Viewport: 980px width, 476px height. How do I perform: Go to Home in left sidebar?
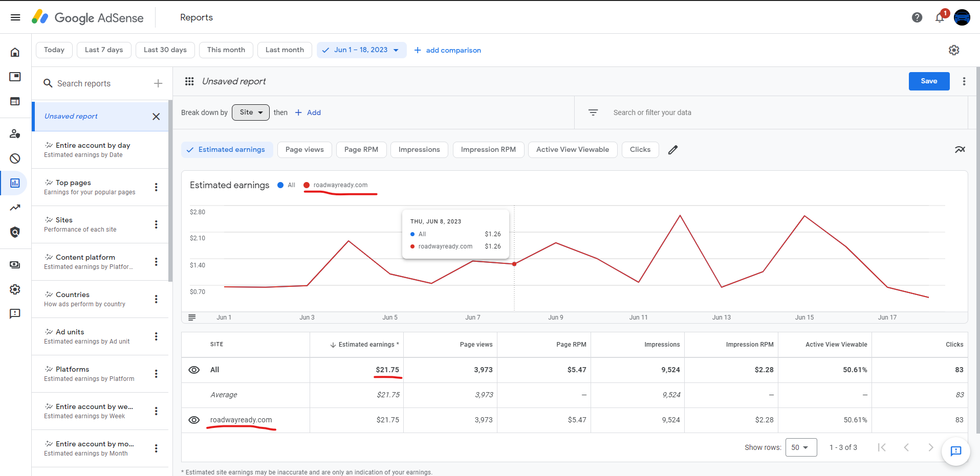tap(15, 52)
